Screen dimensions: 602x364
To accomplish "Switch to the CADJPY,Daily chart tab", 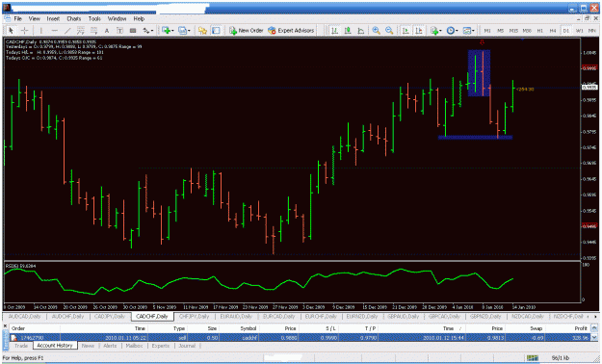I will (x=110, y=317).
